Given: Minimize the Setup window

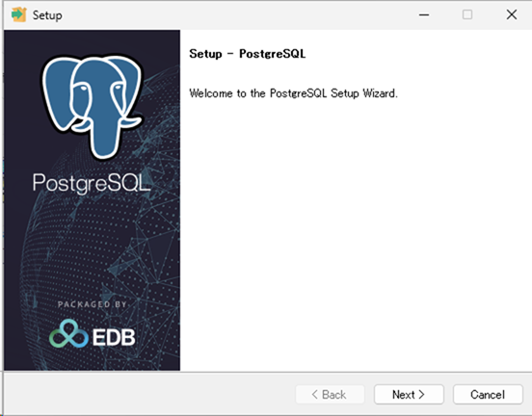Looking at the screenshot, I should point(424,14).
